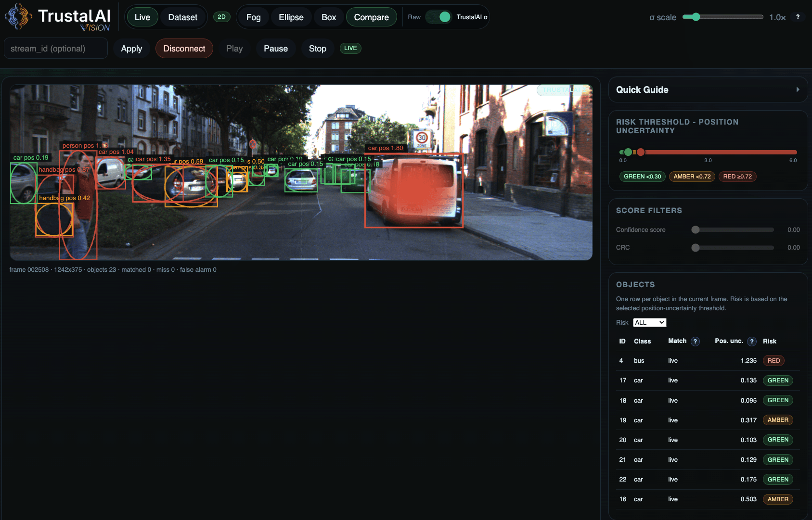
Task: Select the car row with ID 19
Action: 708,420
